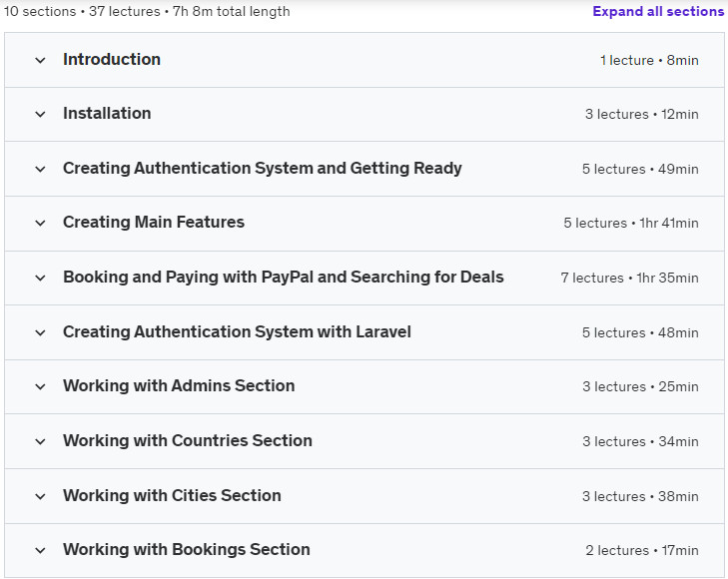Screen dimensions: 728x579
Task: Click the Expand all sections link
Action: click(658, 11)
